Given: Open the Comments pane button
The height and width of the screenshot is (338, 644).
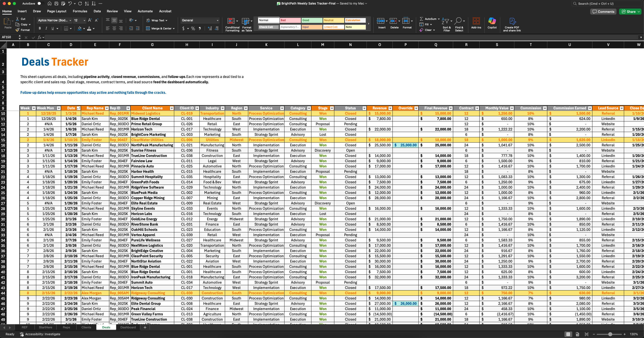Looking at the screenshot, I should pyautogui.click(x=603, y=12).
